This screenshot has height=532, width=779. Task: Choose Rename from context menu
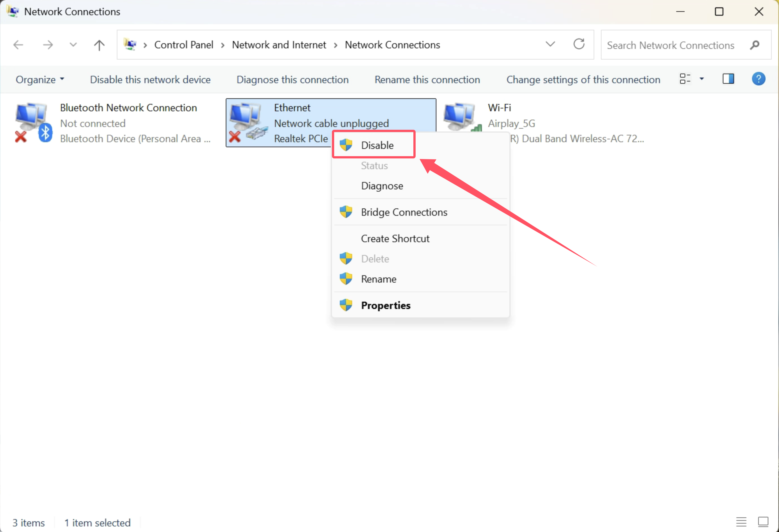click(x=420, y=279)
